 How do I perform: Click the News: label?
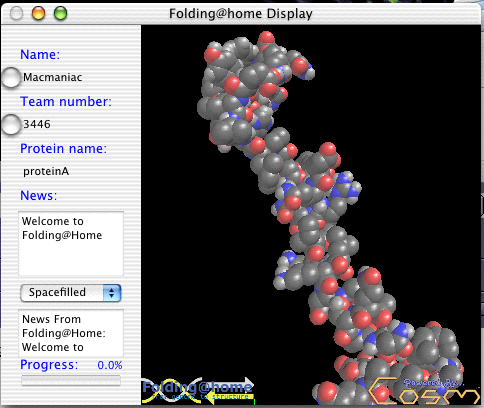coord(39,195)
